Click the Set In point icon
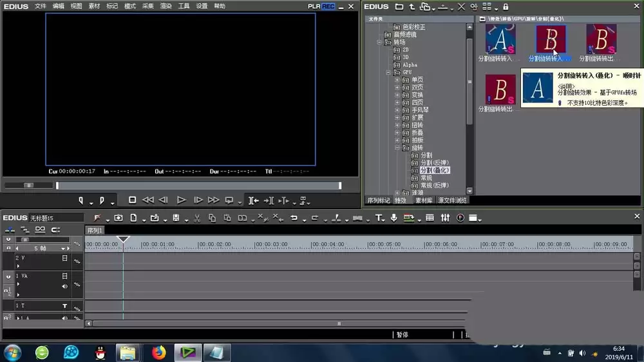The height and width of the screenshot is (362, 644). click(81, 200)
